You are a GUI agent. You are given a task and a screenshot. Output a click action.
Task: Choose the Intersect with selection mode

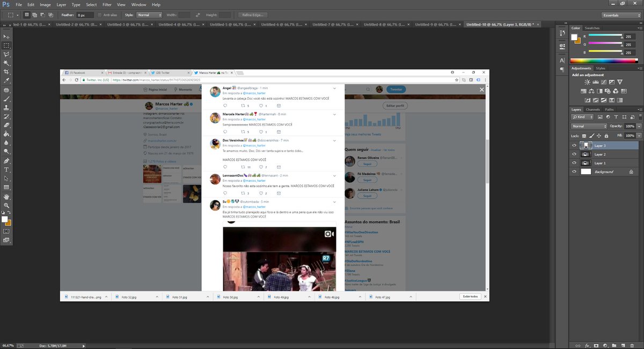click(50, 15)
